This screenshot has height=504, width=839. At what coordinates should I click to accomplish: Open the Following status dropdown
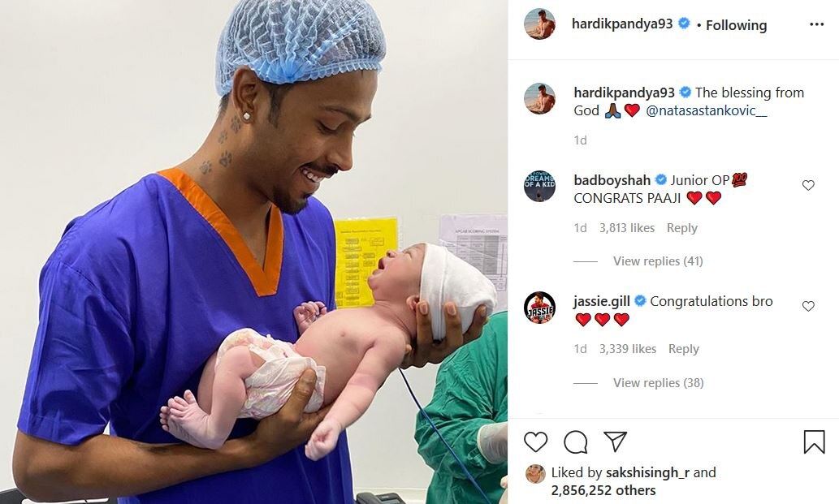tap(737, 25)
